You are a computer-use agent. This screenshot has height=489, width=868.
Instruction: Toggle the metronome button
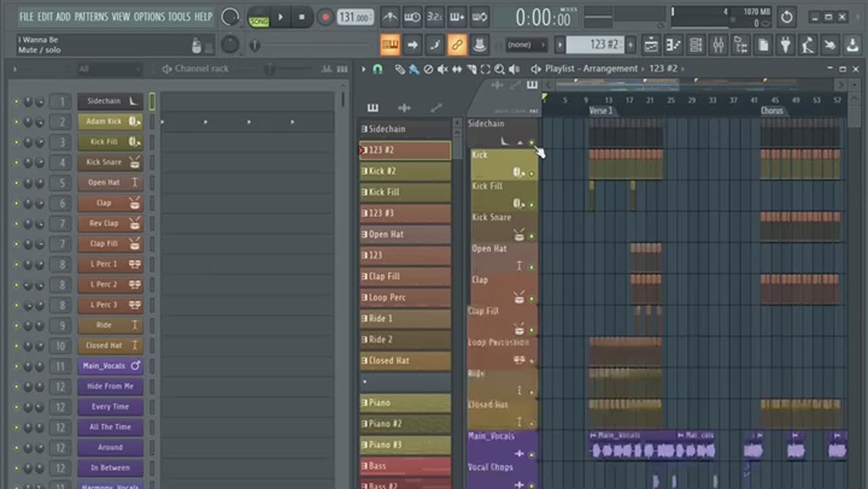tap(389, 17)
